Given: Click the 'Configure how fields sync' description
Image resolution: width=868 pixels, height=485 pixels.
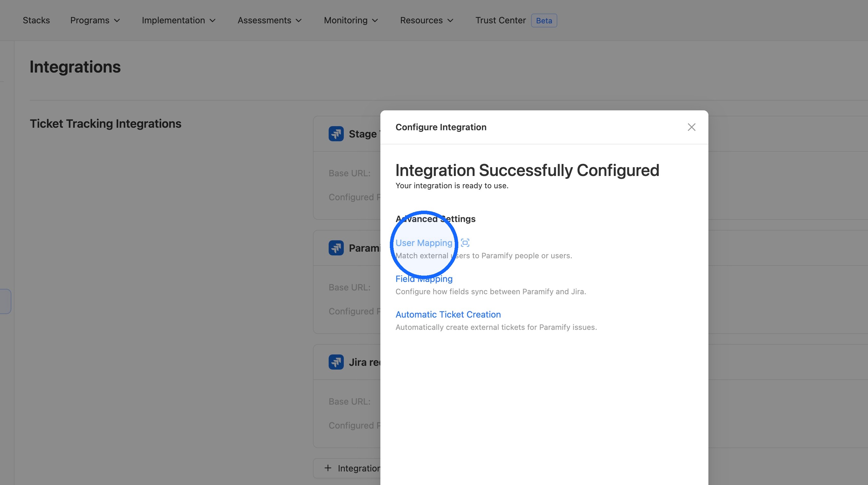Looking at the screenshot, I should [x=490, y=292].
